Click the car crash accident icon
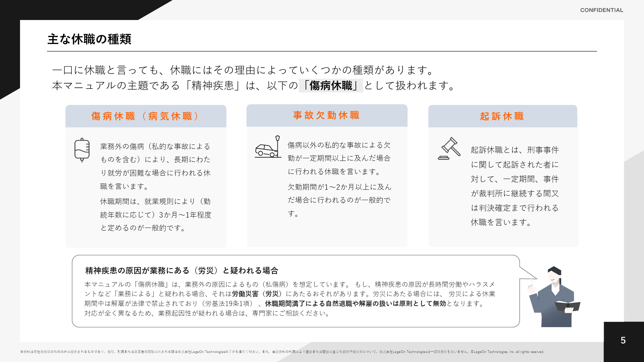644x362 pixels. coord(267,147)
